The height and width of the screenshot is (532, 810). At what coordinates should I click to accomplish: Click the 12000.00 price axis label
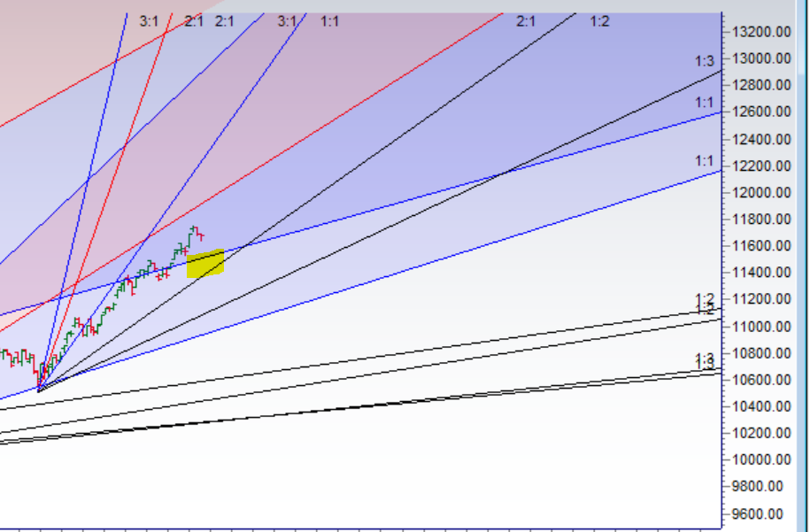[x=760, y=193]
